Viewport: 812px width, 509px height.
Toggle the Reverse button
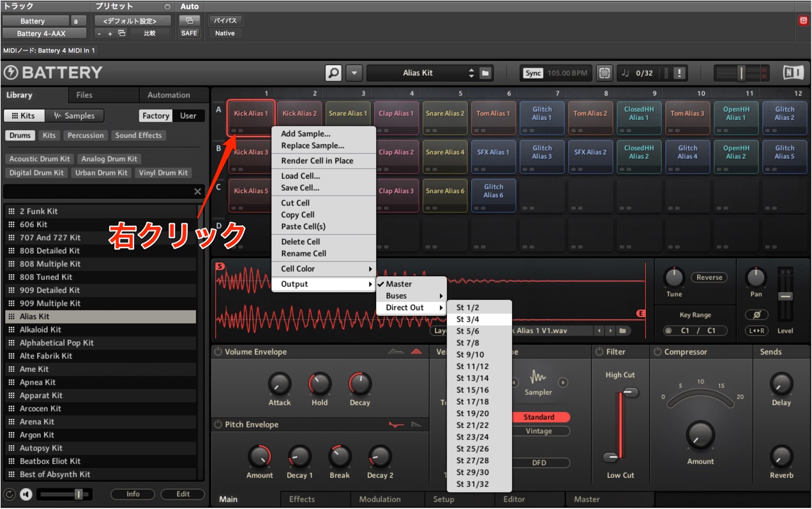pos(709,277)
